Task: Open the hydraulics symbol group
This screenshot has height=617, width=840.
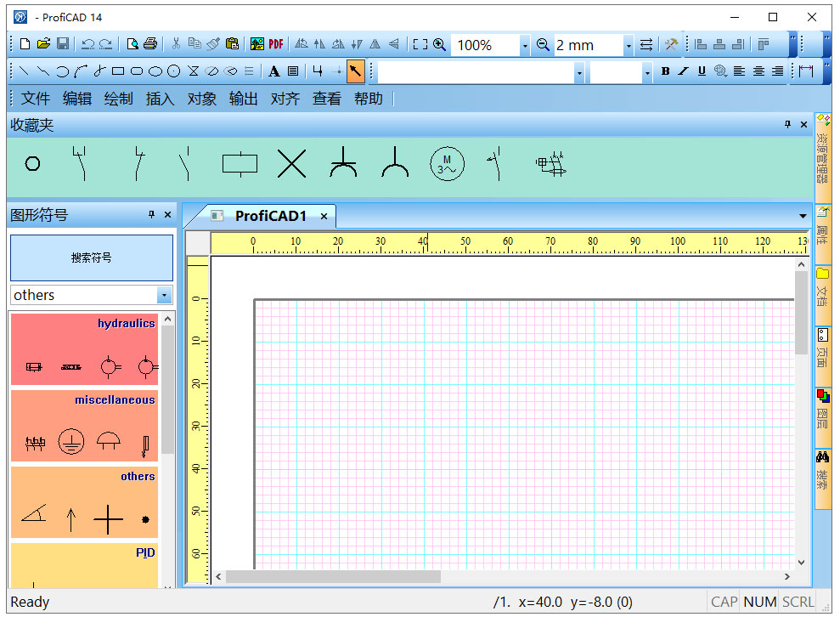Action: [85, 349]
